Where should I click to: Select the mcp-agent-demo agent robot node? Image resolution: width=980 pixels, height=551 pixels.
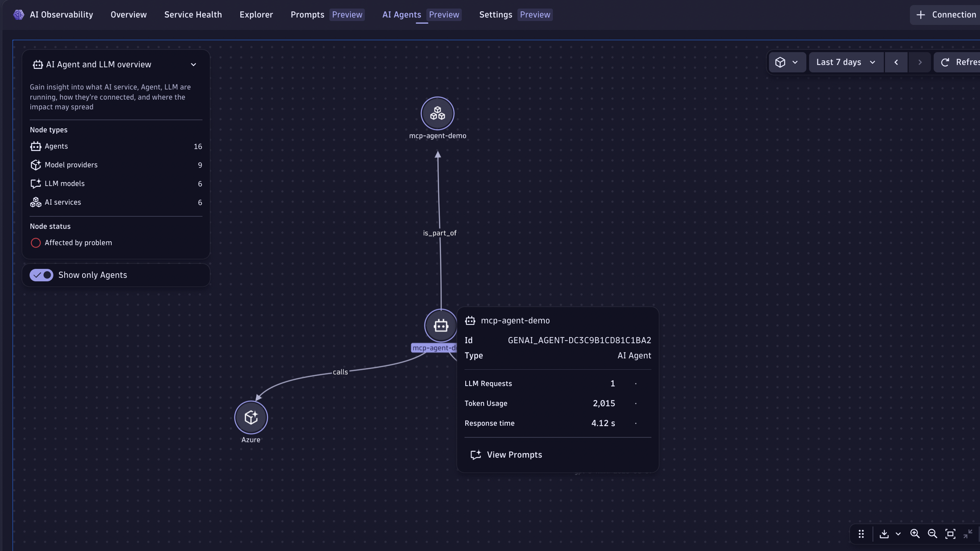coord(441,325)
